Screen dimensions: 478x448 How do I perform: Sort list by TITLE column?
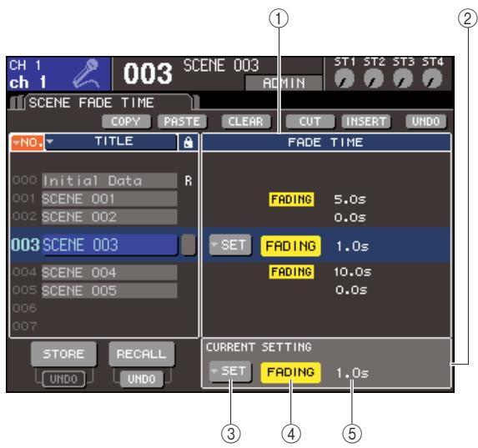coord(111,142)
